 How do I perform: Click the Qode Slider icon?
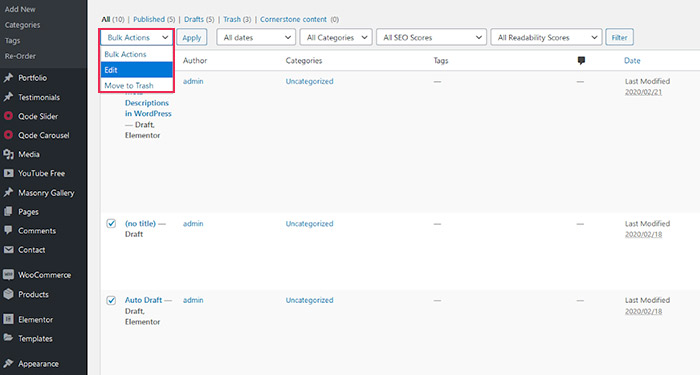[x=8, y=116]
